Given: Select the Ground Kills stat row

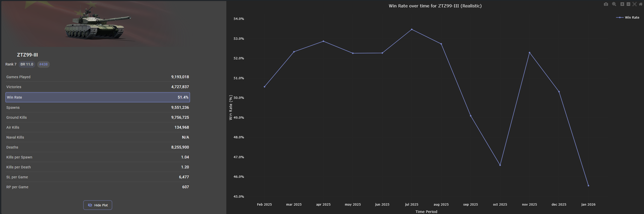Looking at the screenshot, I should coord(98,117).
